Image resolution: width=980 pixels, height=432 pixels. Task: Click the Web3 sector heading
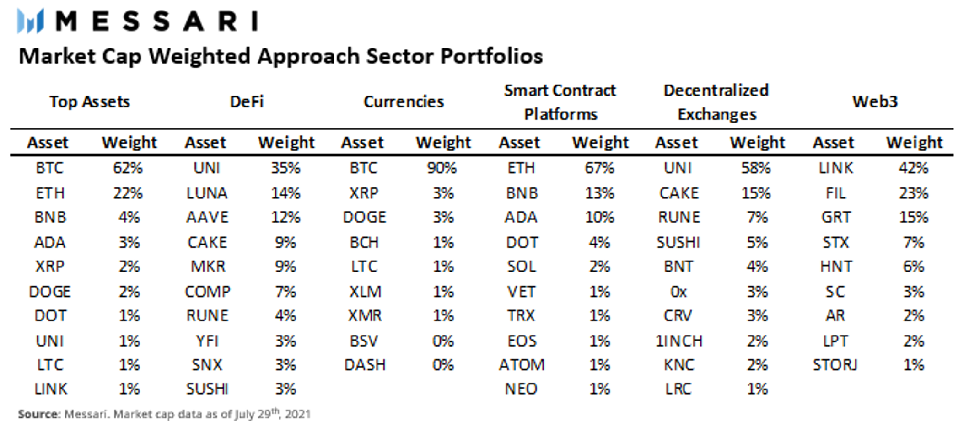875,101
